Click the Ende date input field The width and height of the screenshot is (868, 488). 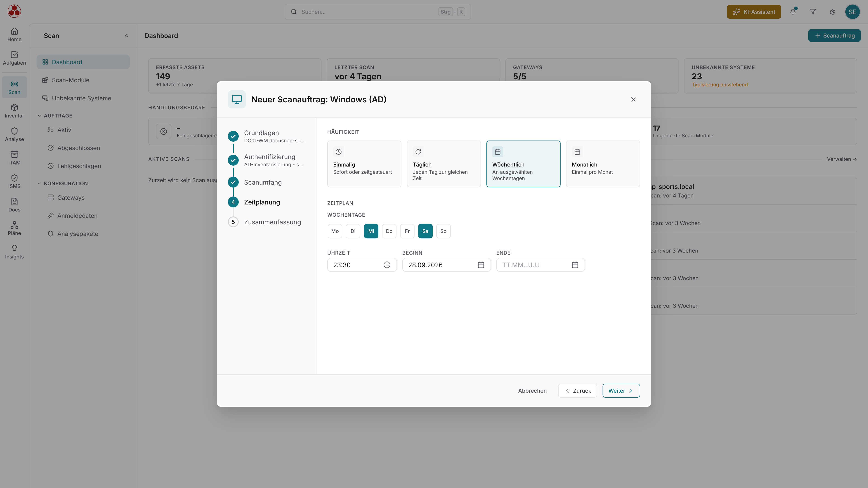point(540,265)
